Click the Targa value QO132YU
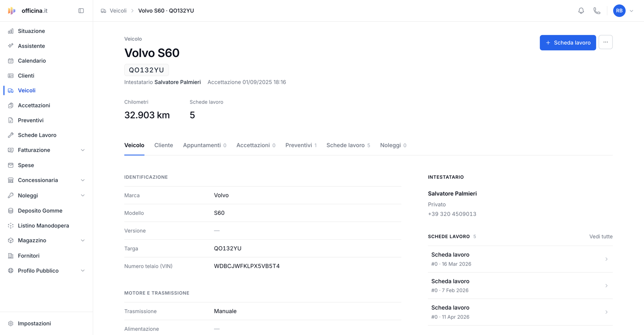 point(228,249)
